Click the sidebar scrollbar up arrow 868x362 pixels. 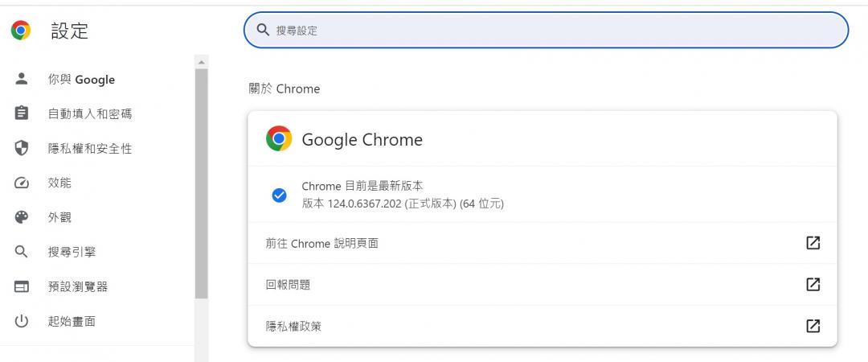pyautogui.click(x=202, y=61)
